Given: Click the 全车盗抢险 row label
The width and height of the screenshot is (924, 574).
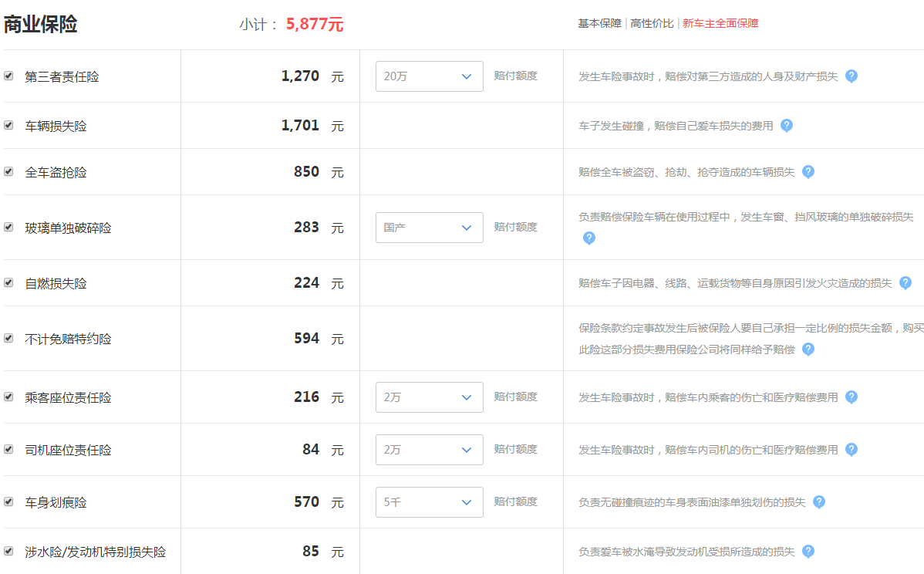Looking at the screenshot, I should [56, 172].
